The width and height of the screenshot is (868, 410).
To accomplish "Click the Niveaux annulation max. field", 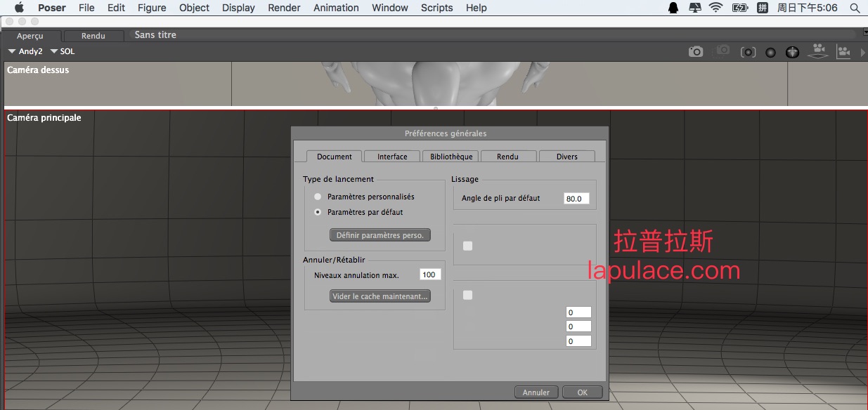I will (430, 275).
